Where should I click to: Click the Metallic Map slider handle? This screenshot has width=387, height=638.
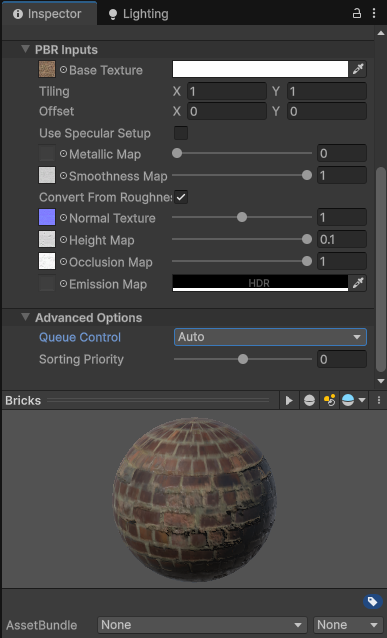click(x=177, y=153)
